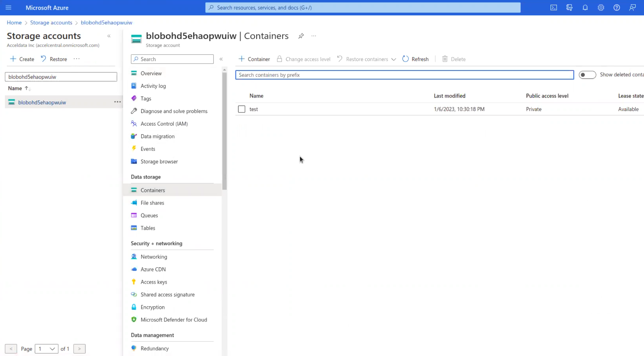644x356 pixels.
Task: Open blobohd5ehaopwuiw storage account in list
Action: [x=42, y=102]
